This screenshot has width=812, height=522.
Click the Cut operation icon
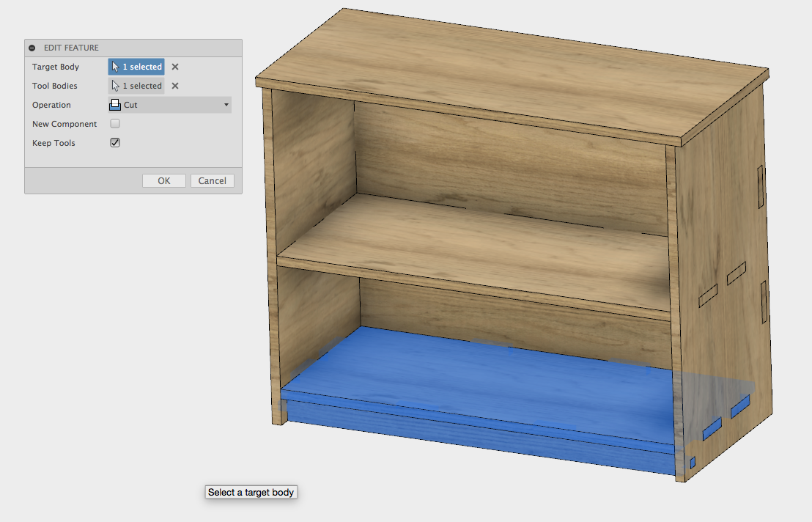[114, 104]
